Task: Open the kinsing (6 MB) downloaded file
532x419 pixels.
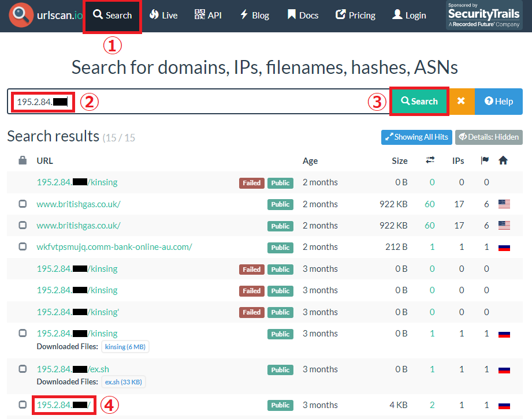Action: click(125, 346)
